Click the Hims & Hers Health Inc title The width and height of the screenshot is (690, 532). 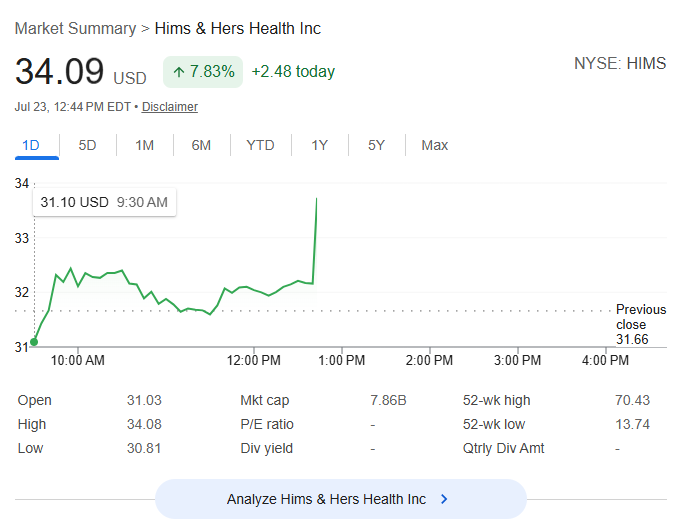[238, 29]
